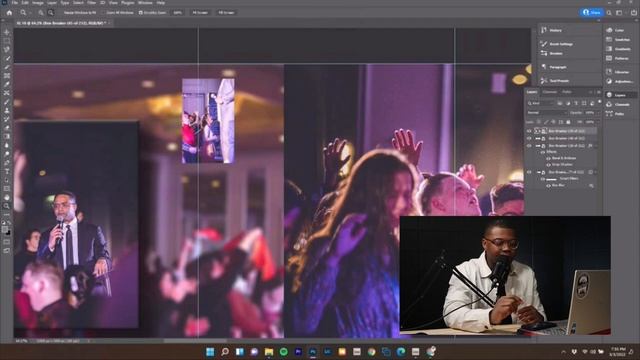Screen dimensions: 640x360
Task: Open the Tool Presets panel
Action: (x=555, y=81)
